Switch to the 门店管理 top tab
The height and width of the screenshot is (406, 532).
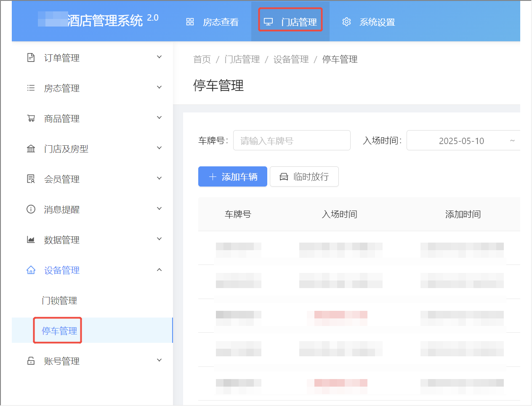point(290,22)
